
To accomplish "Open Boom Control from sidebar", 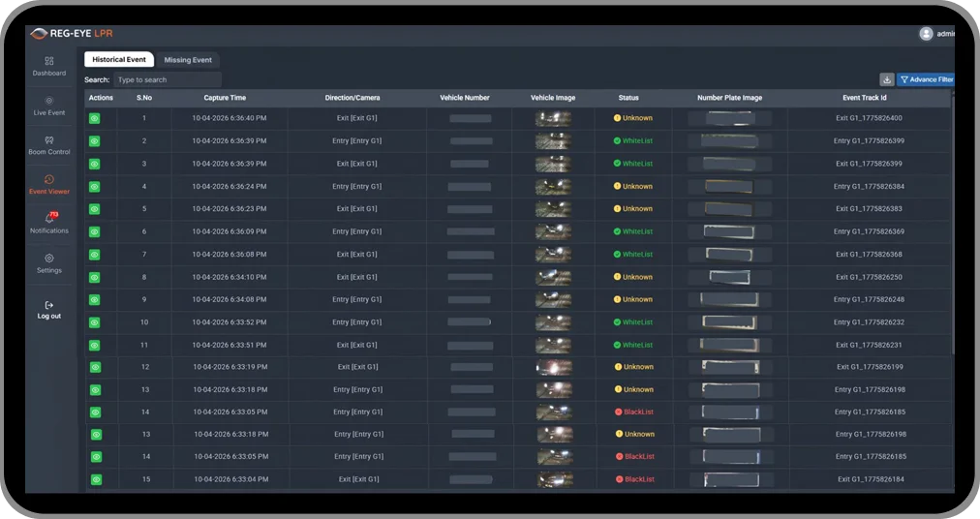I will (x=48, y=145).
